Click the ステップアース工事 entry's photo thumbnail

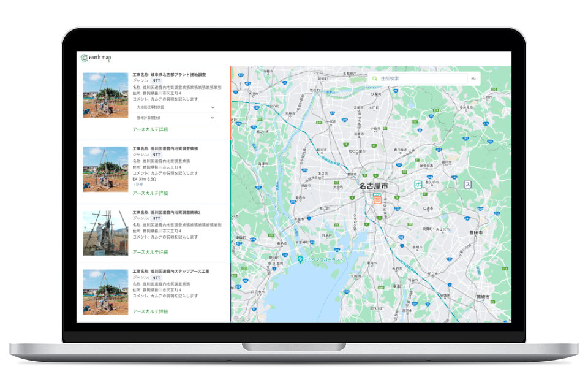pos(105,292)
